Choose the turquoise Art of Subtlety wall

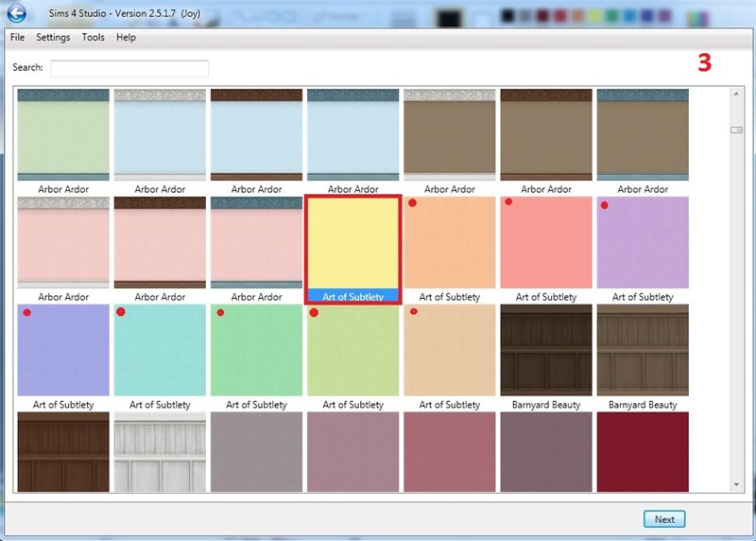pyautogui.click(x=160, y=350)
